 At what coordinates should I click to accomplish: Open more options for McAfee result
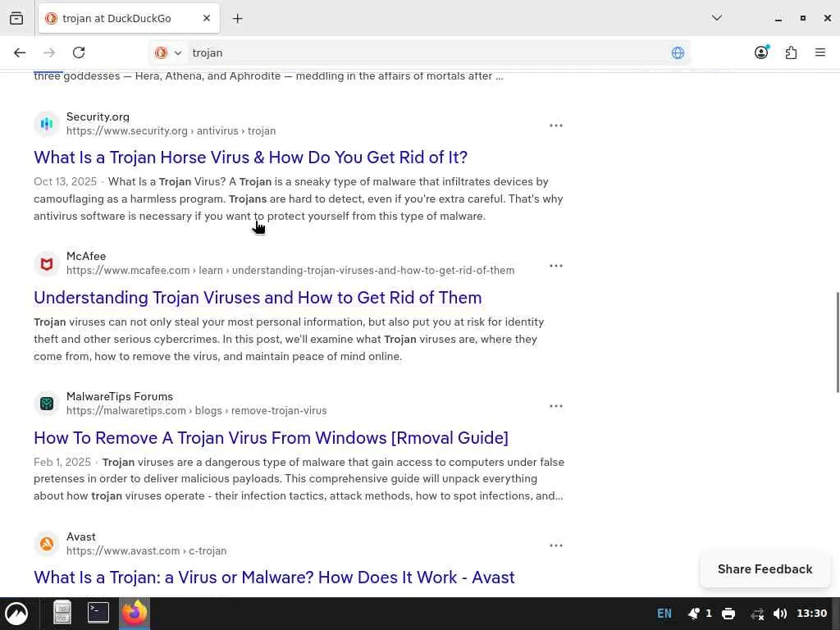556,266
